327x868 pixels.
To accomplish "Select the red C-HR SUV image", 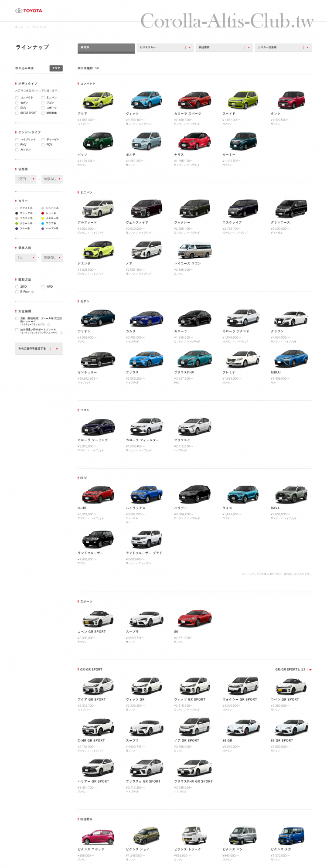I will 98,494.
